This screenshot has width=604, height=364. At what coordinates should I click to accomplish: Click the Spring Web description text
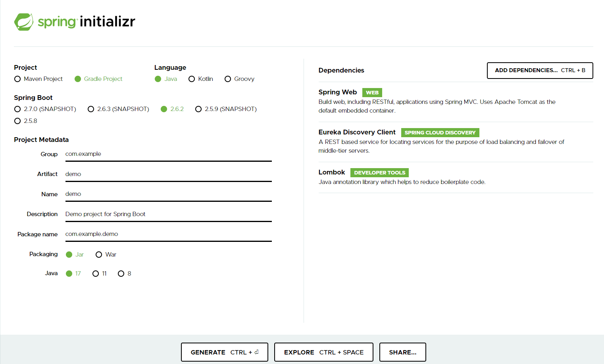click(x=437, y=106)
